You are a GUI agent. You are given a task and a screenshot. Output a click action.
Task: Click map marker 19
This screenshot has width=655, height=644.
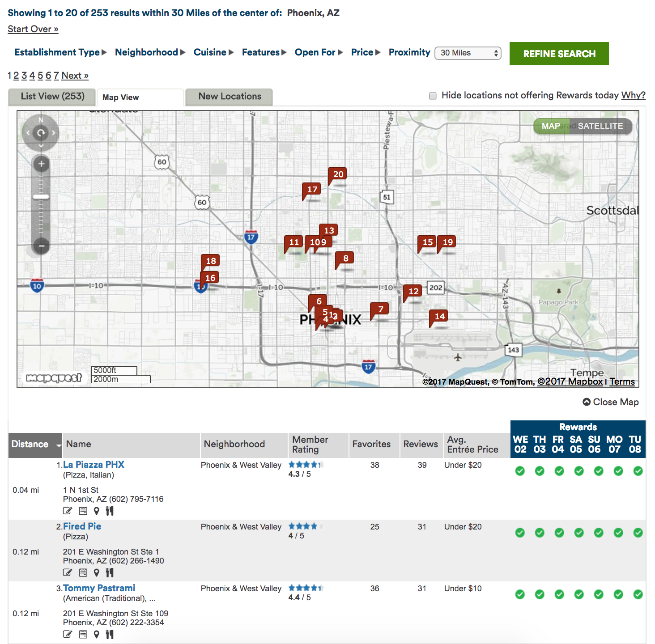point(447,242)
